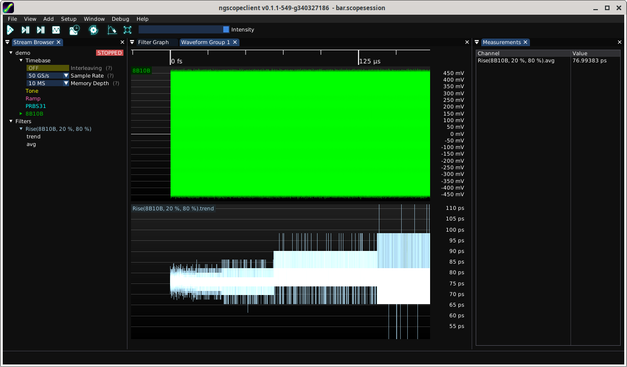Open the waveform history clock icon
The height and width of the screenshot is (367, 627).
click(x=74, y=30)
